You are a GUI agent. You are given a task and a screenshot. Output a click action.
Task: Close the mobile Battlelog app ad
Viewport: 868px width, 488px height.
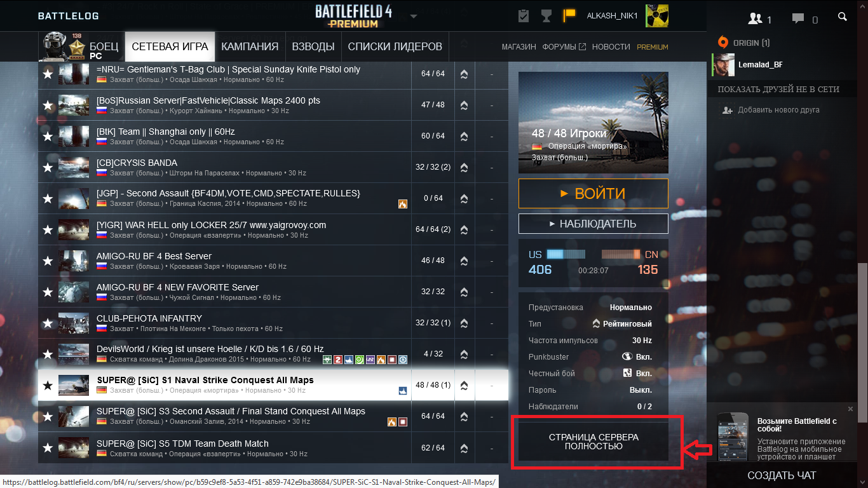(851, 409)
